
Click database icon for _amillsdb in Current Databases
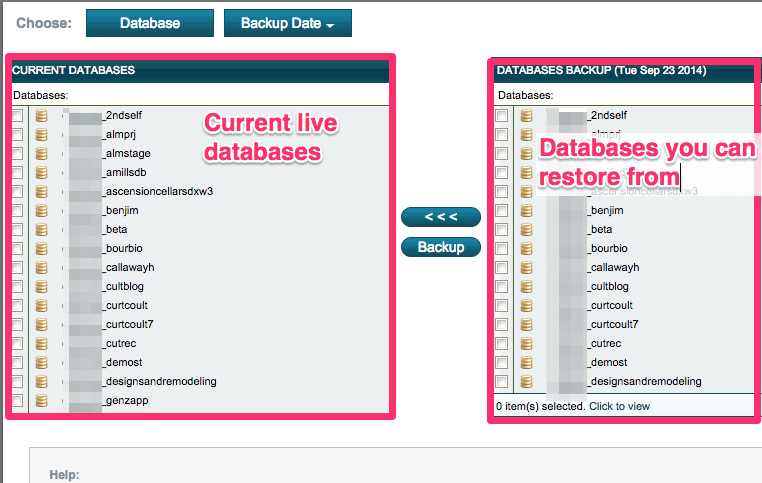tap(42, 172)
